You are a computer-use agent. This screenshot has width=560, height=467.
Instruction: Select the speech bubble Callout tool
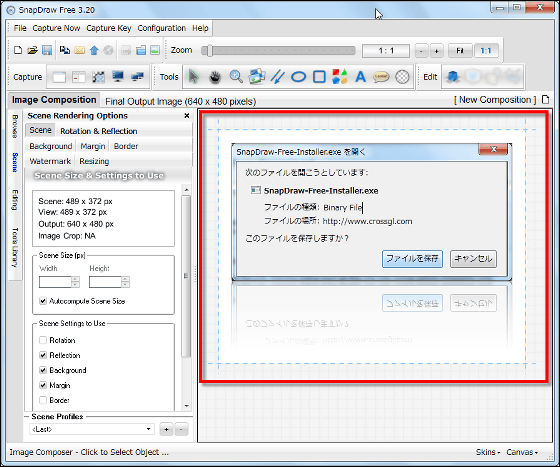[381, 77]
